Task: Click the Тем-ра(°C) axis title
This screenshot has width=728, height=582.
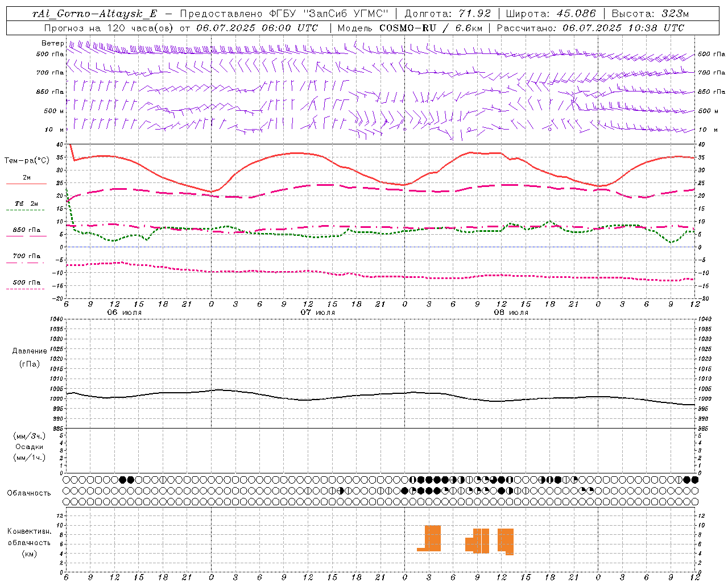Action: 27,161
